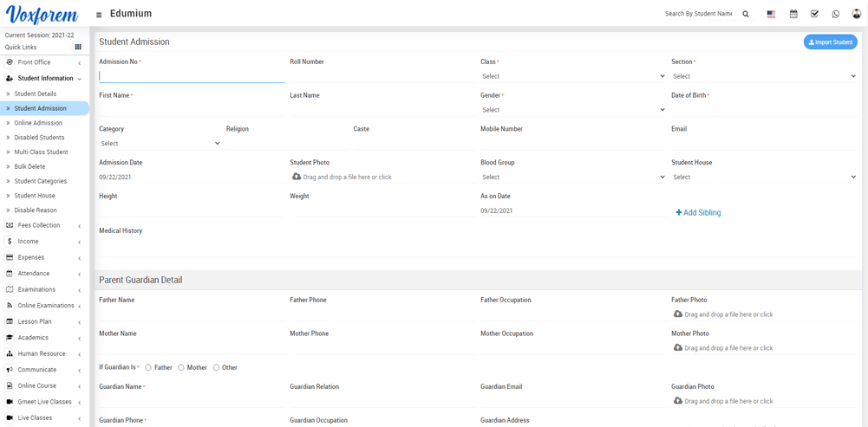Viewport: 868px width, 427px height.
Task: Open Online Admission in sidebar
Action: pyautogui.click(x=38, y=123)
